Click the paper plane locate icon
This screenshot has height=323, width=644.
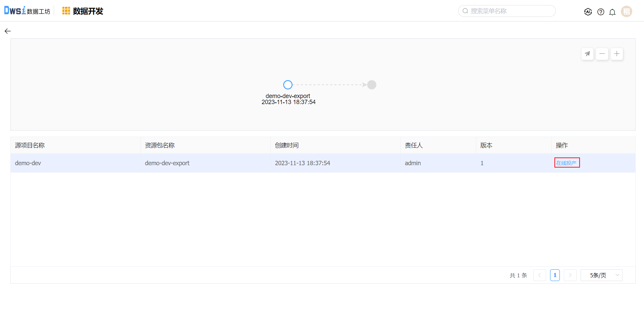point(587,54)
